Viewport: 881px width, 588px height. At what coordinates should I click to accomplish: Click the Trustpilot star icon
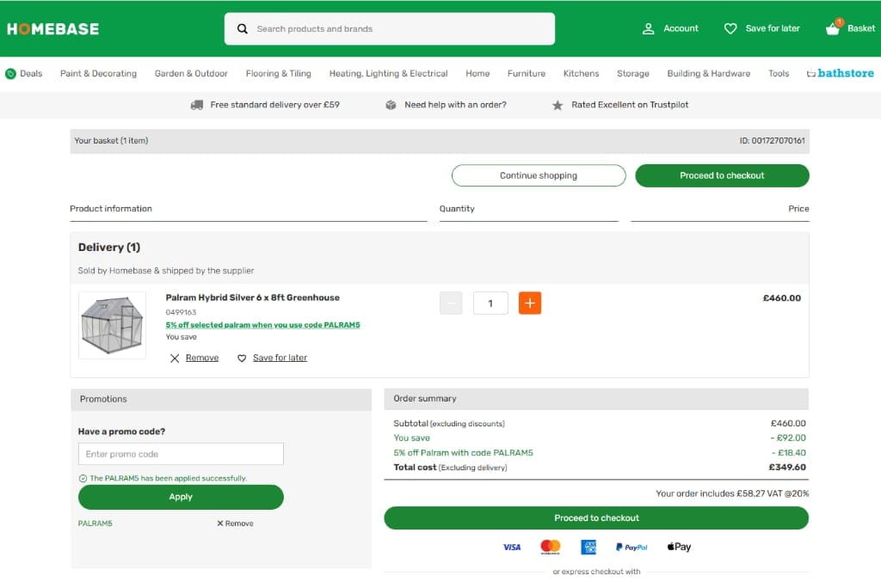coord(557,105)
